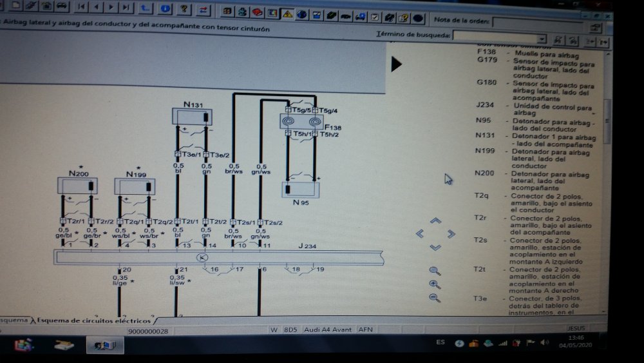Go to the first page arrow button
Viewport: 644px width, 363px height.
pos(81,6)
